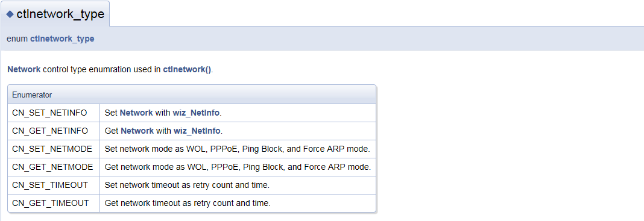Click the Get network timeout description
The image size is (644, 221).
188,203
